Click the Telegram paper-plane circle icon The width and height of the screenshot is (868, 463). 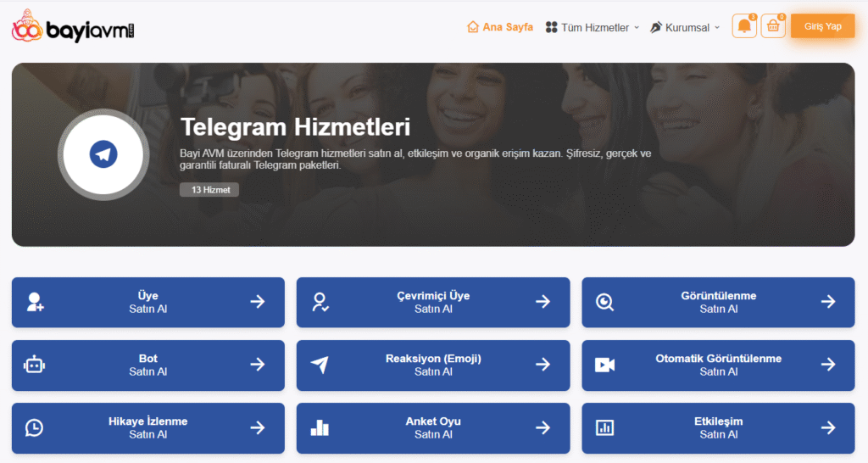point(103,154)
